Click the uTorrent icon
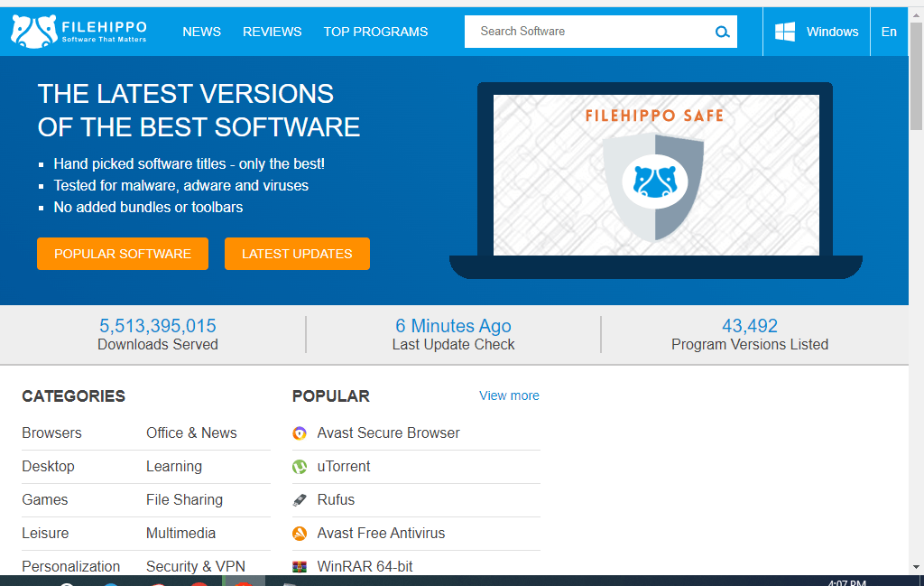This screenshot has width=924, height=586. tap(300, 467)
